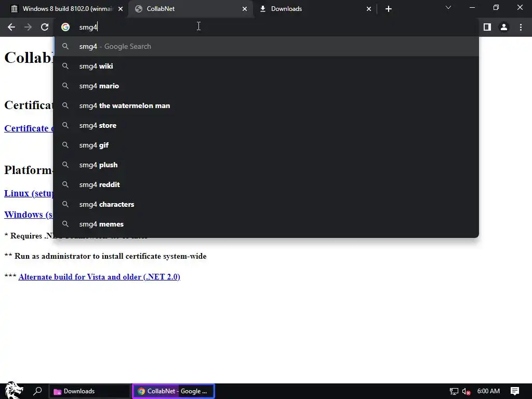Image resolution: width=532 pixels, height=399 pixels.
Task: Switch to the CollabNet Google Chrome taskbar window
Action: (x=174, y=391)
